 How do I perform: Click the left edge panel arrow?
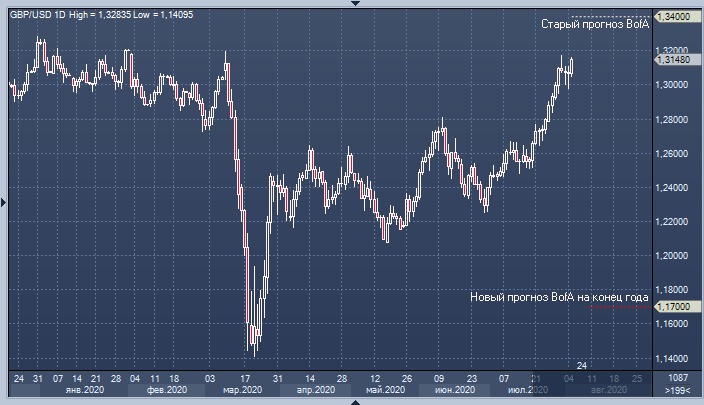coord(3,202)
